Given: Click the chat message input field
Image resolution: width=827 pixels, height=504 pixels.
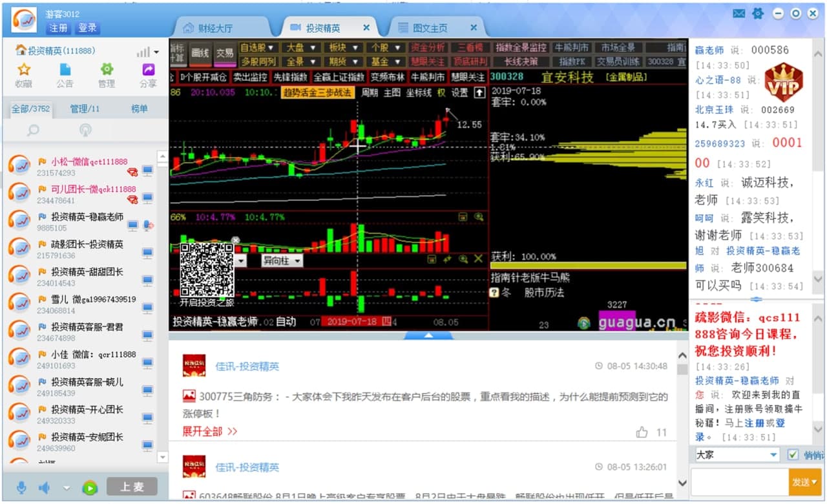Looking at the screenshot, I should click(x=739, y=482).
